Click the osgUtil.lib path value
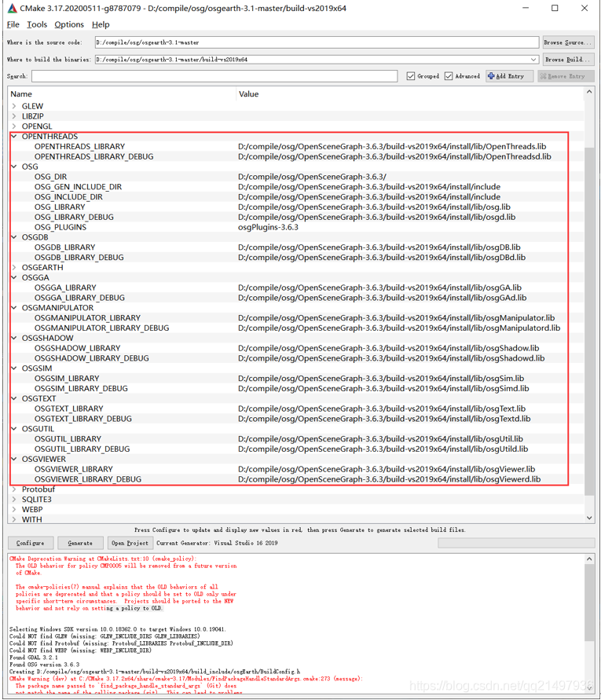The width and height of the screenshot is (601, 700). click(x=380, y=439)
